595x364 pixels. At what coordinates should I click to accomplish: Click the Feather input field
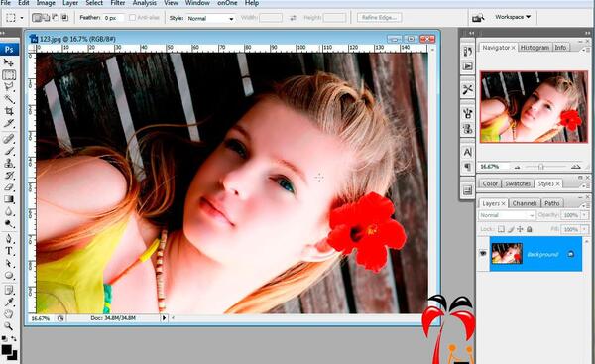113,18
